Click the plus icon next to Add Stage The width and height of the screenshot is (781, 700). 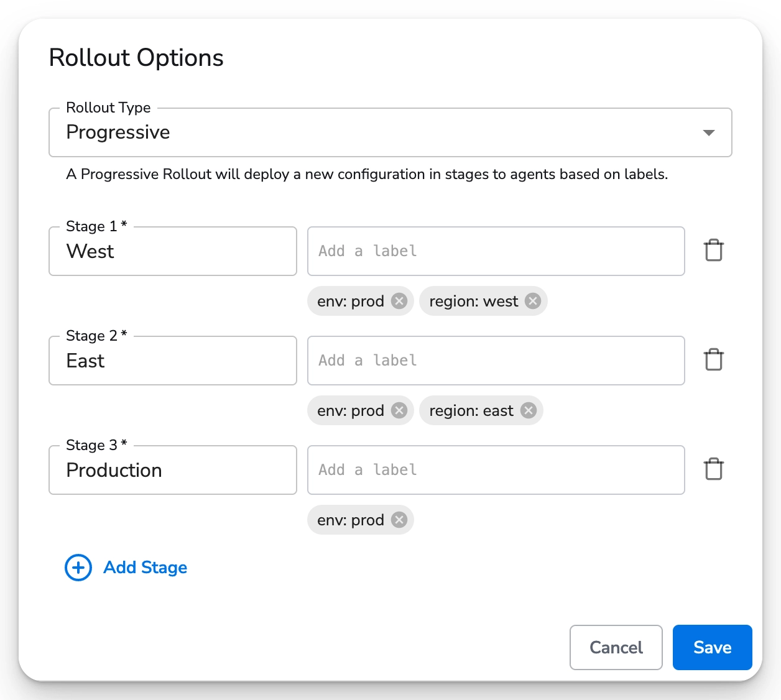coord(78,568)
